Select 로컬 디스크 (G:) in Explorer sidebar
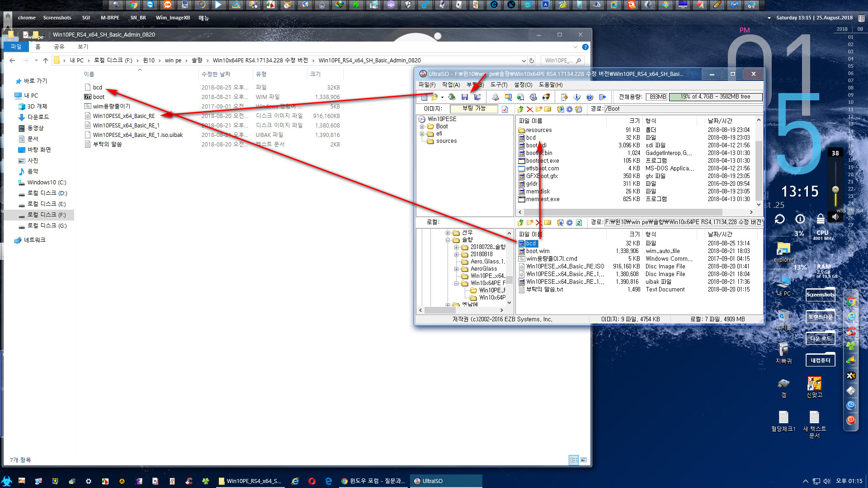The image size is (868, 488). 47,225
